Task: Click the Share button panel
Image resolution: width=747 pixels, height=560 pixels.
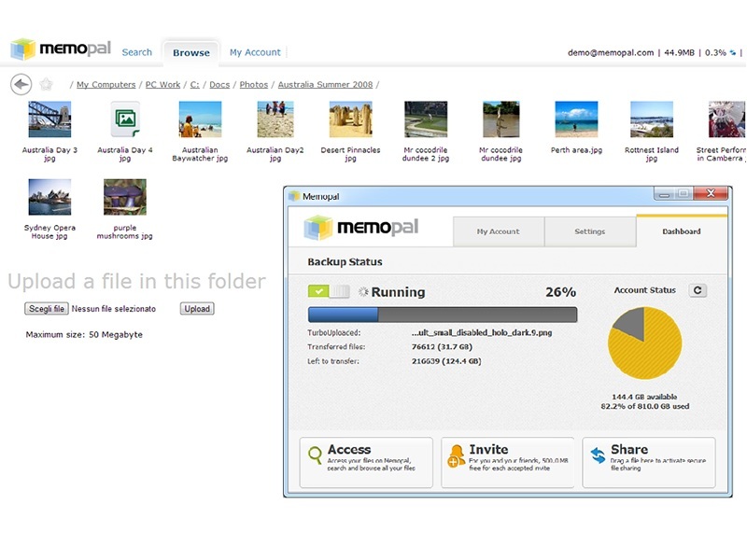Action: click(649, 462)
